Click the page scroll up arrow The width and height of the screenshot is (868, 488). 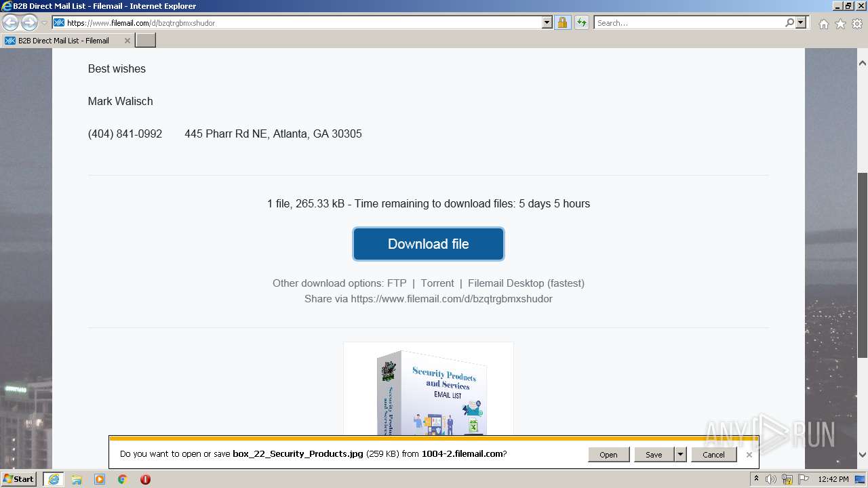tap(863, 63)
